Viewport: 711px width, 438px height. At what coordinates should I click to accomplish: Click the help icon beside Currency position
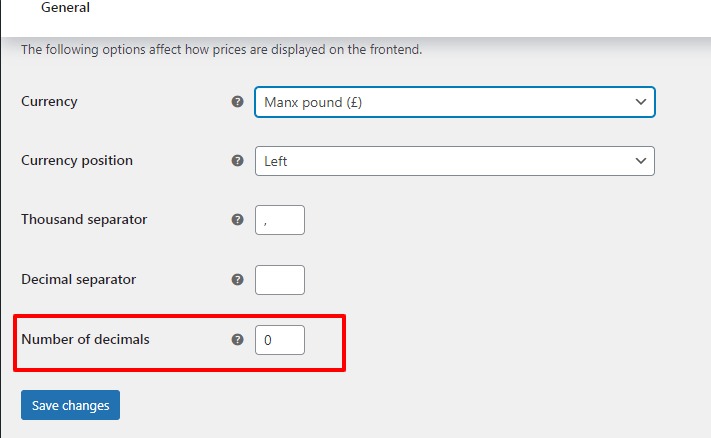pyautogui.click(x=237, y=161)
